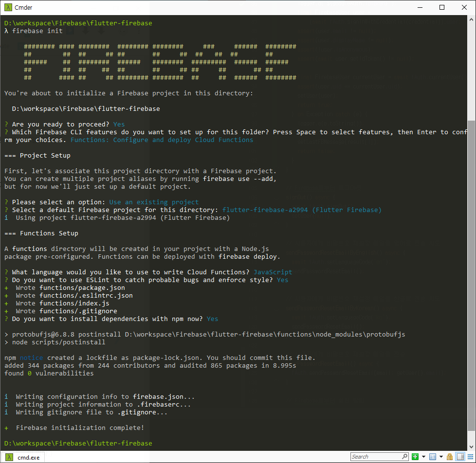Click 'Wrote functions/.eslintrc.json' line

[69, 296]
